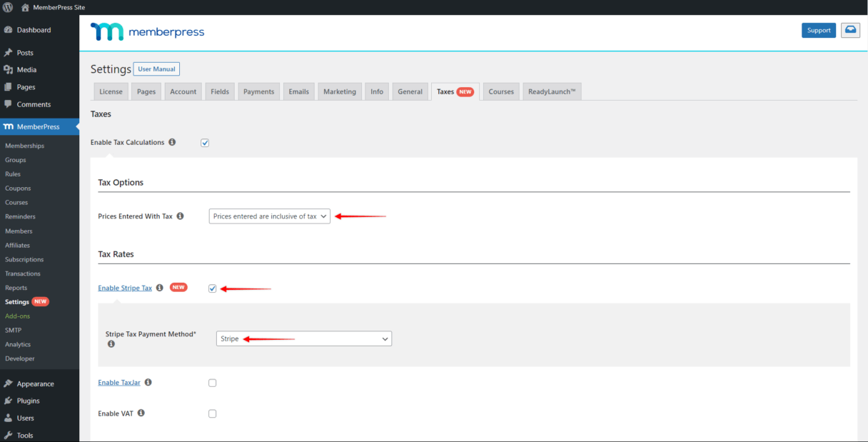Image resolution: width=868 pixels, height=442 pixels.
Task: Follow the Enable Stripe Tax link
Action: 125,288
